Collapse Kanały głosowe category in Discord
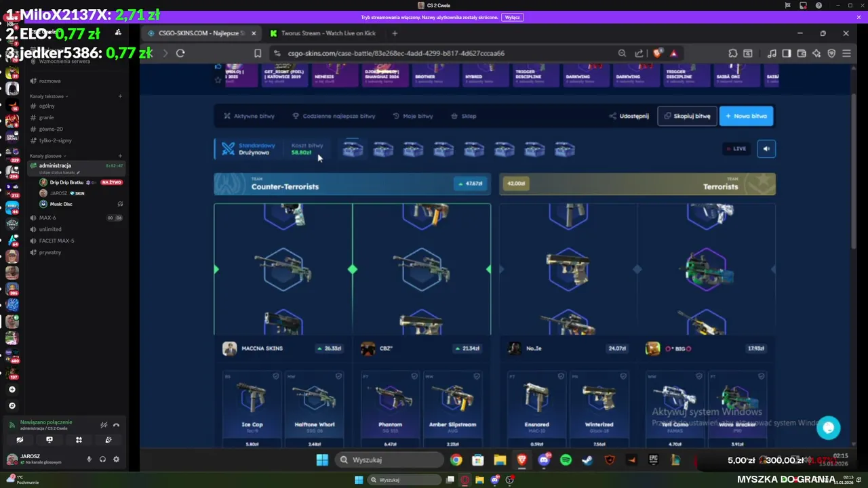The image size is (868, 488). pos(48,156)
